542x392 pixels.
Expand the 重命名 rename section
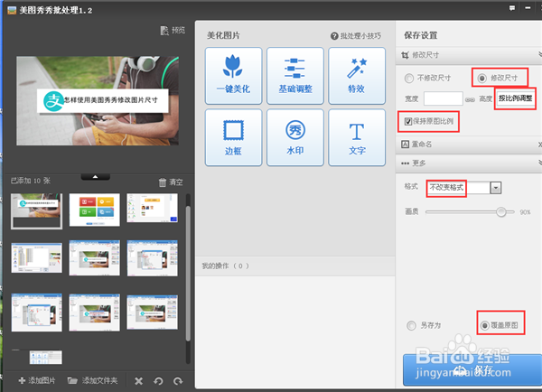tap(469, 145)
